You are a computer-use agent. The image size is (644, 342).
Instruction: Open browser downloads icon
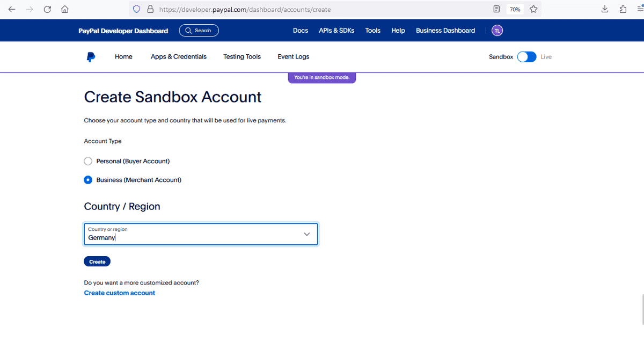coord(605,9)
